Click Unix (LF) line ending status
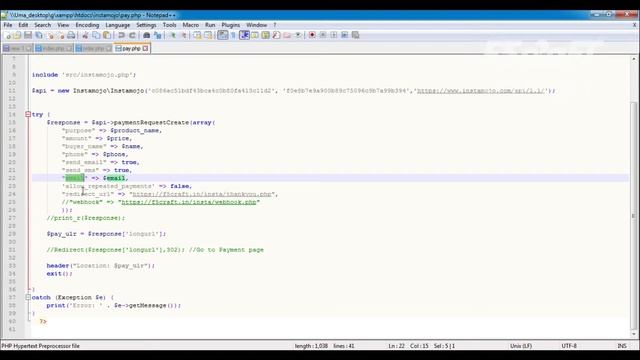Image resolution: width=640 pixels, height=360 pixels. point(521,346)
